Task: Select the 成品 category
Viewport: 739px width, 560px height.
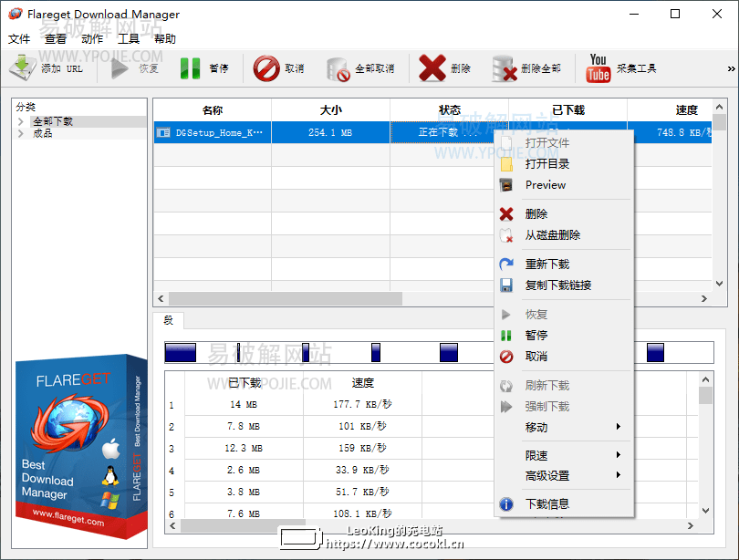Action: tap(42, 134)
